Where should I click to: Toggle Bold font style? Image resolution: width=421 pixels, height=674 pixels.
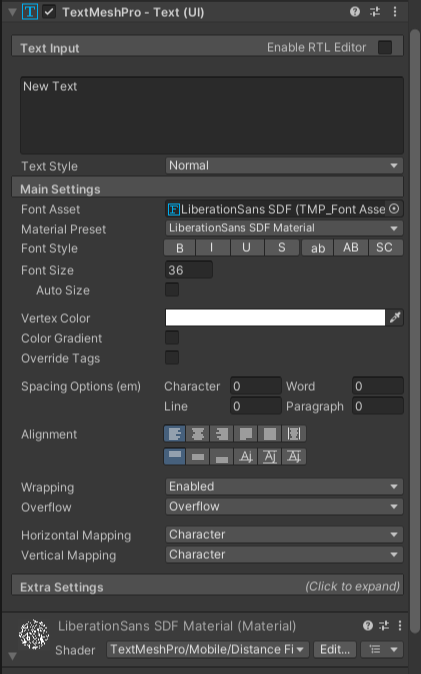(x=180, y=248)
